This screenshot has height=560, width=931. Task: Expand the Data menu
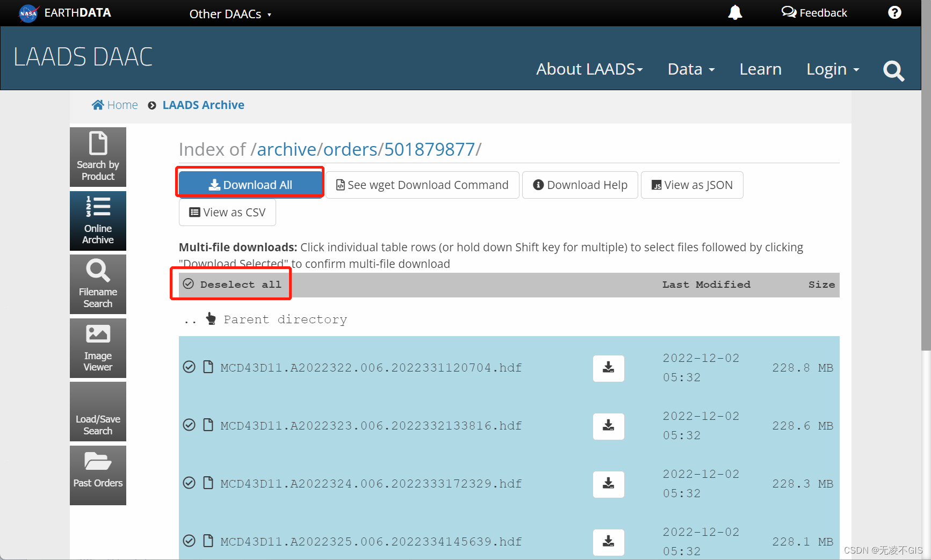(691, 69)
